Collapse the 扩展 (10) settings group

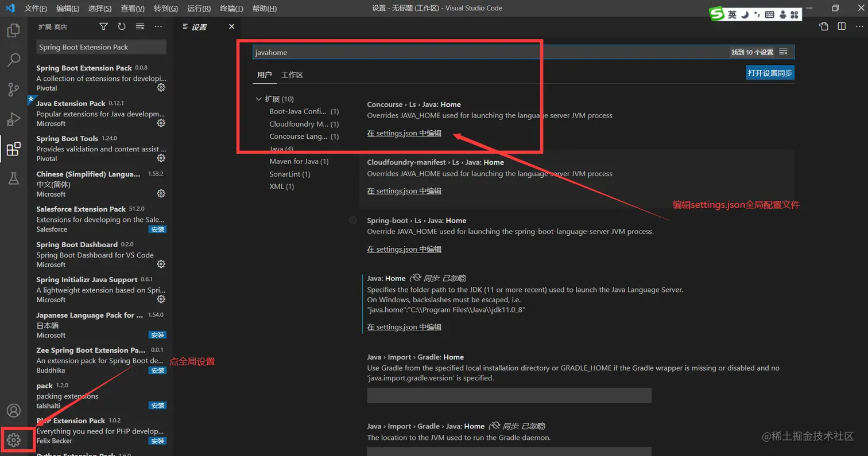[x=259, y=99]
